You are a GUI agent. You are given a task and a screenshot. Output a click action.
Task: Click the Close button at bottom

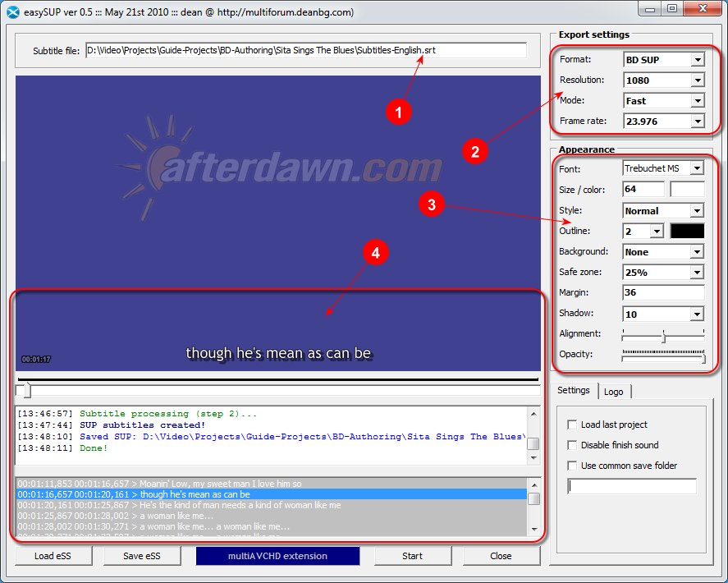point(501,556)
